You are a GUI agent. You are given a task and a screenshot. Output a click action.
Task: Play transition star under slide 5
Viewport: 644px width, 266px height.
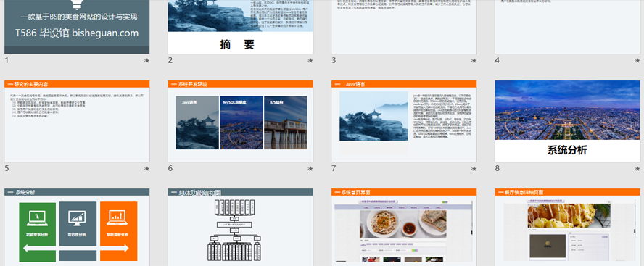click(146, 169)
